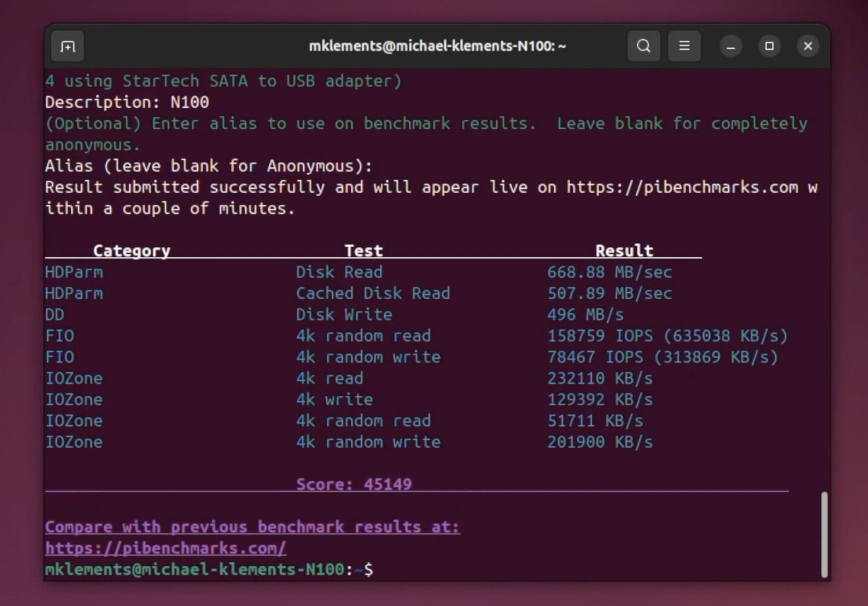Open the main menu next to search

coord(683,46)
